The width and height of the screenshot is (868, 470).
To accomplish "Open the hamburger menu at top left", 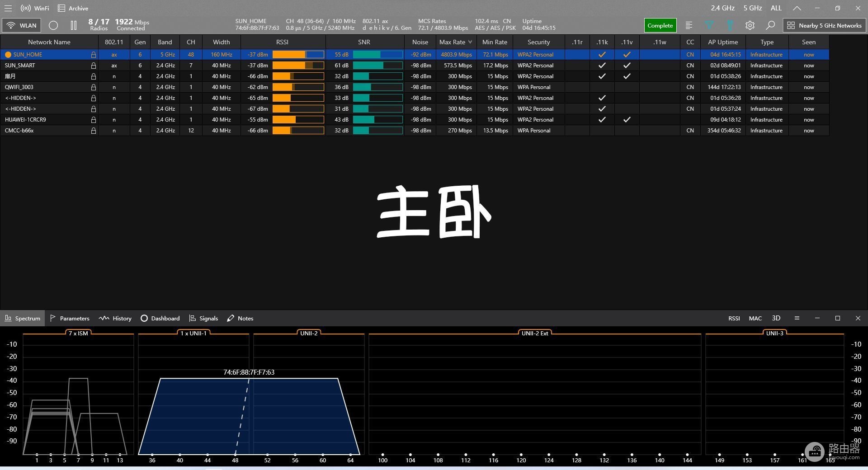I will [x=8, y=8].
